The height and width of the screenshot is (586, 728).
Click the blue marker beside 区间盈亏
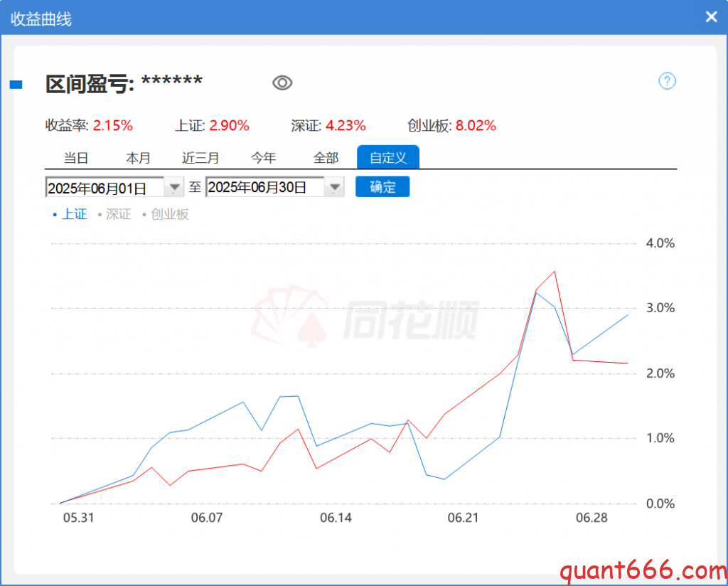pyautogui.click(x=16, y=85)
